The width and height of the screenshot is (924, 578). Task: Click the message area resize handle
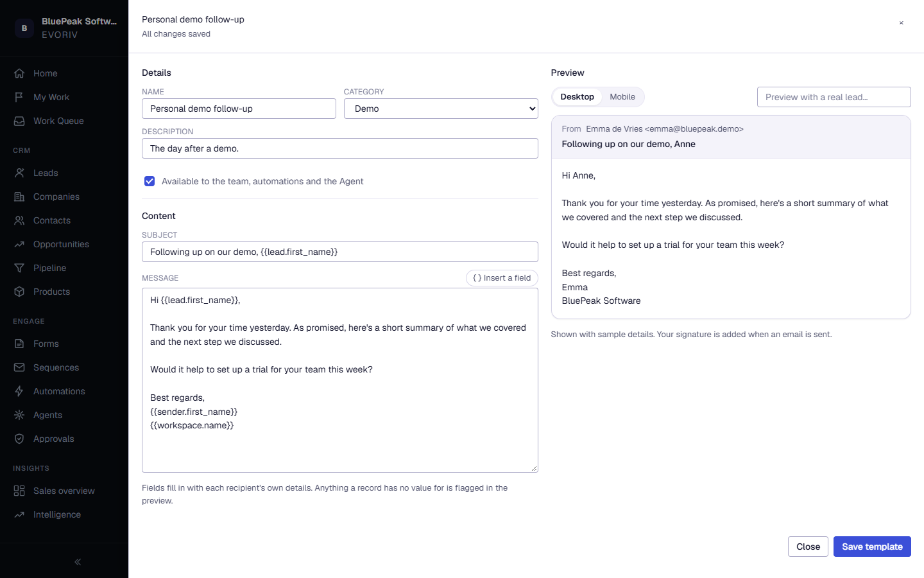click(x=534, y=468)
